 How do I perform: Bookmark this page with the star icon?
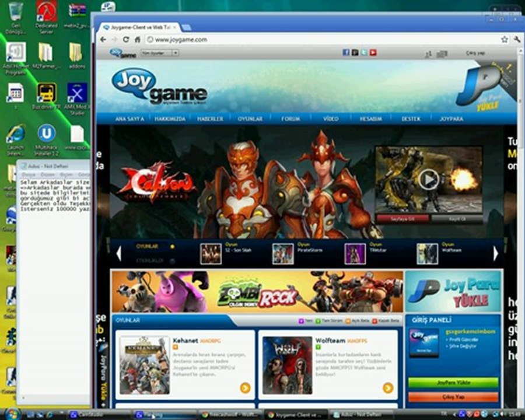(x=504, y=40)
